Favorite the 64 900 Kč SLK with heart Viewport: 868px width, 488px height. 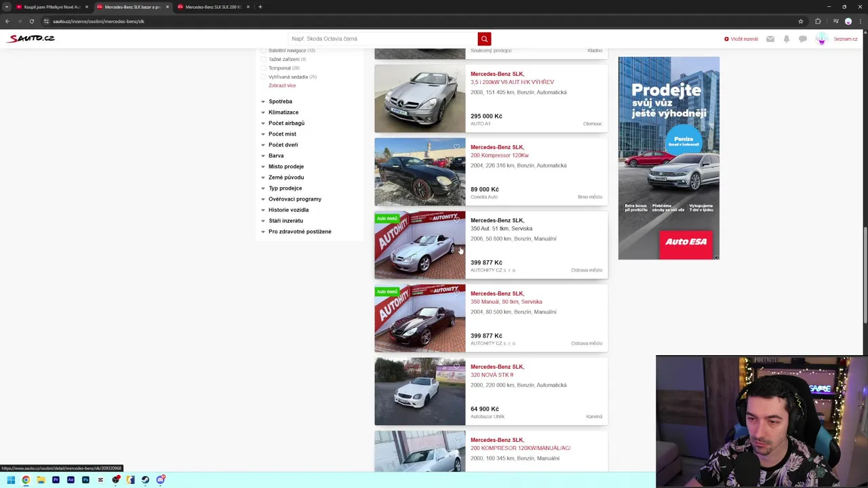(x=456, y=366)
